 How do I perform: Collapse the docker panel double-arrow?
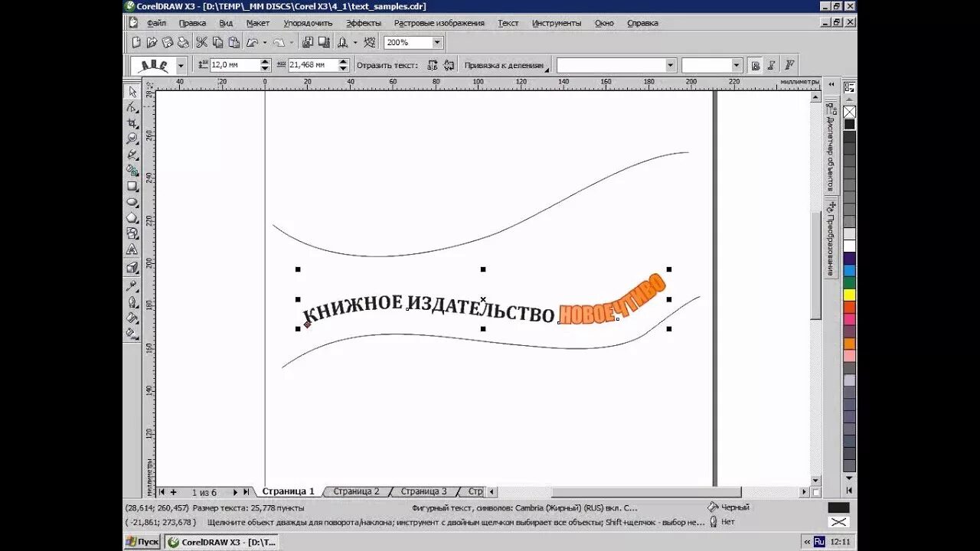831,84
